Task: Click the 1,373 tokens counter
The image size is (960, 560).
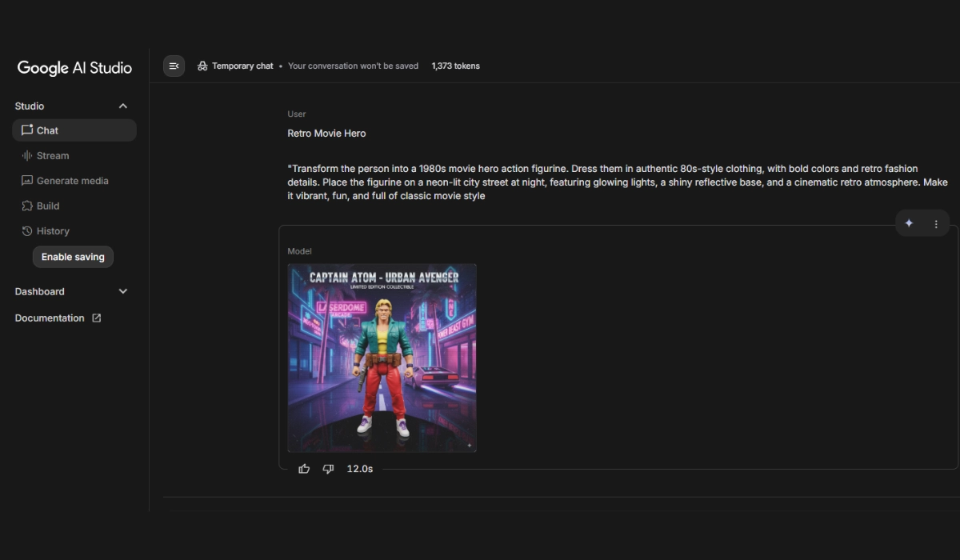Action: click(455, 66)
